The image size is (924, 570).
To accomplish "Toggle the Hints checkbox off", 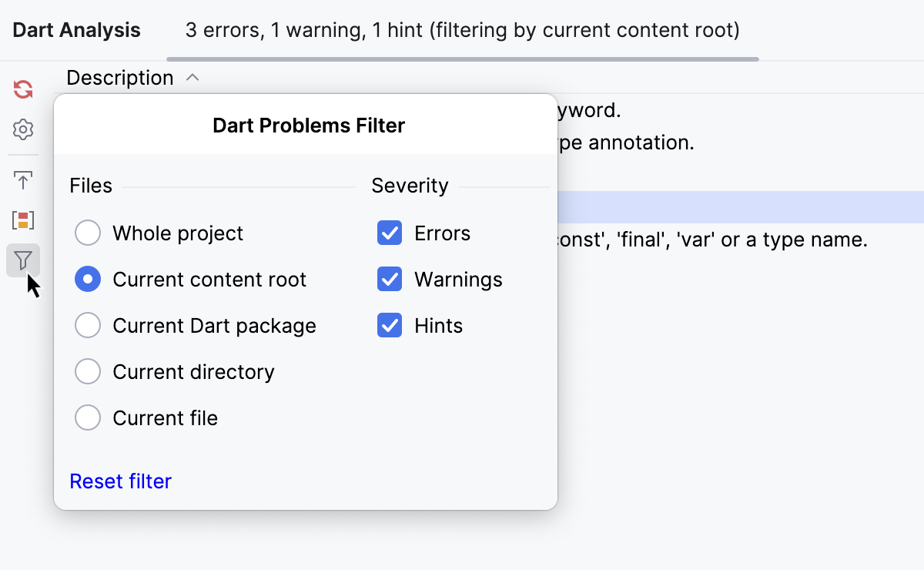I will tap(390, 325).
